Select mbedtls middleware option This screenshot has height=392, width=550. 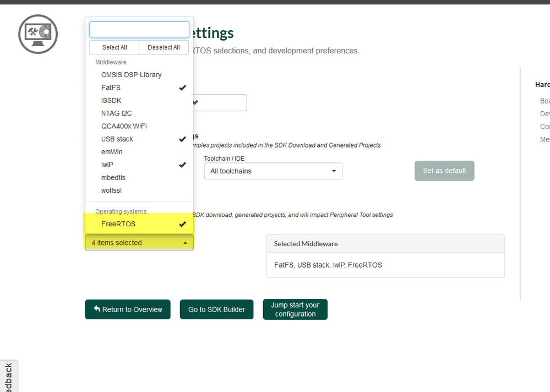pyautogui.click(x=139, y=177)
